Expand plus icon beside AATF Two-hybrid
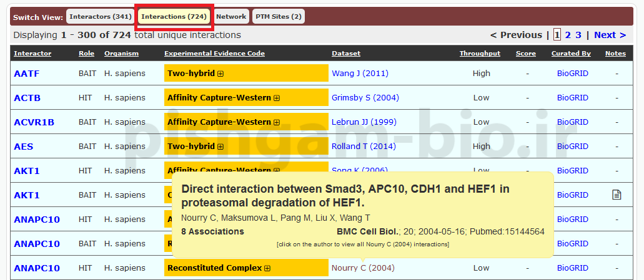Image resolution: width=644 pixels, height=280 pixels. click(220, 74)
